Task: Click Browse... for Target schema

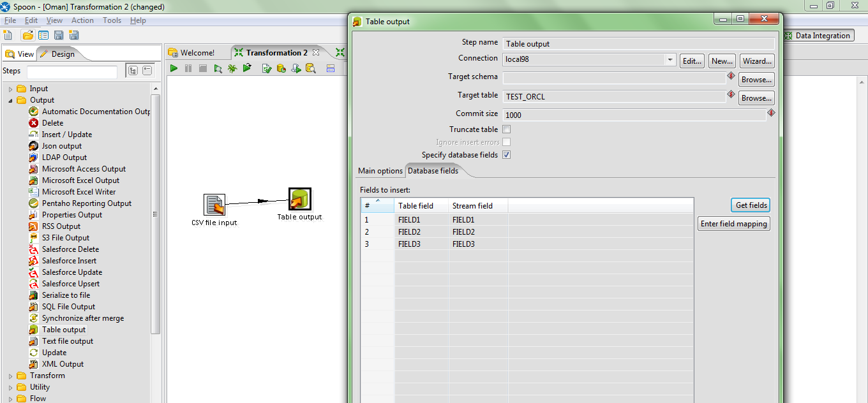Action: [x=757, y=80]
